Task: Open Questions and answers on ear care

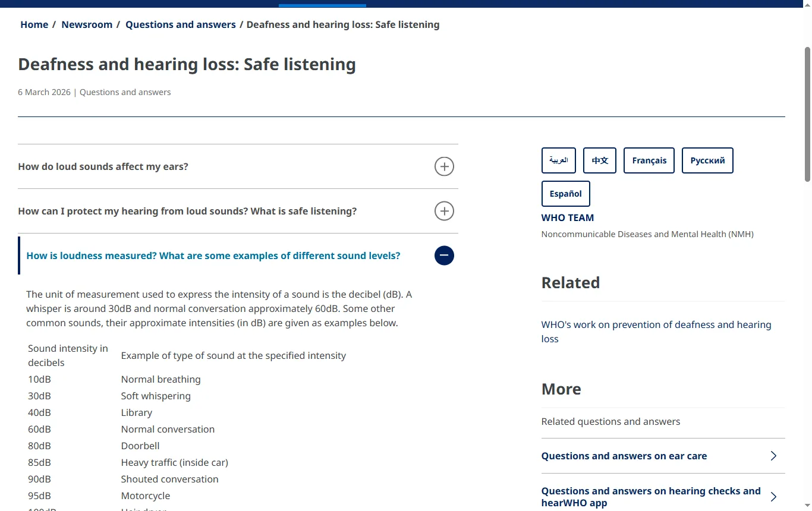Action: click(624, 456)
